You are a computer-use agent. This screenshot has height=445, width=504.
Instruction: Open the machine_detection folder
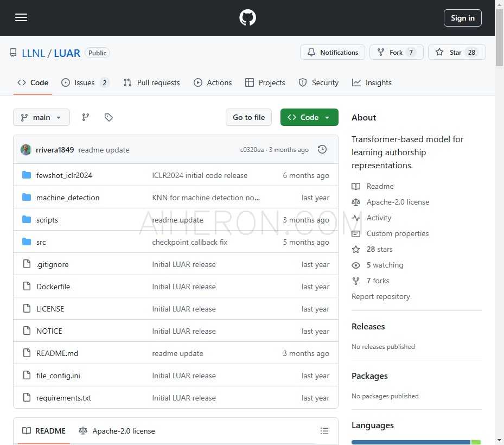tap(68, 198)
